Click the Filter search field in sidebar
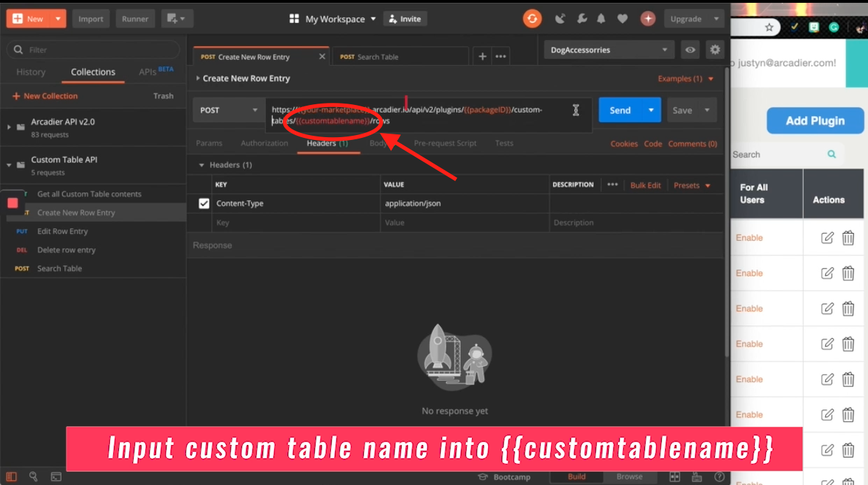Viewport: 868px width, 485px height. coord(93,50)
